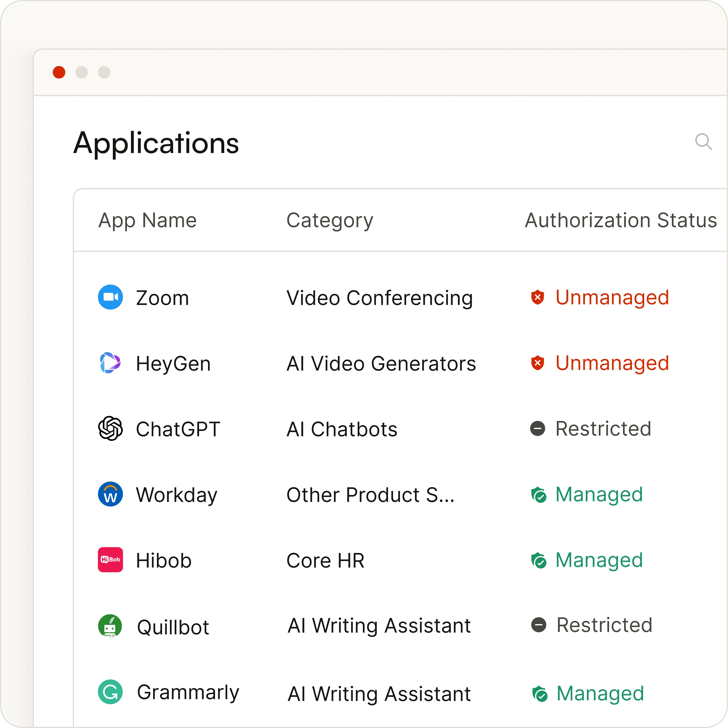Viewport: 728px width, 728px height.
Task: Click the Zoom app icon
Action: point(110,297)
